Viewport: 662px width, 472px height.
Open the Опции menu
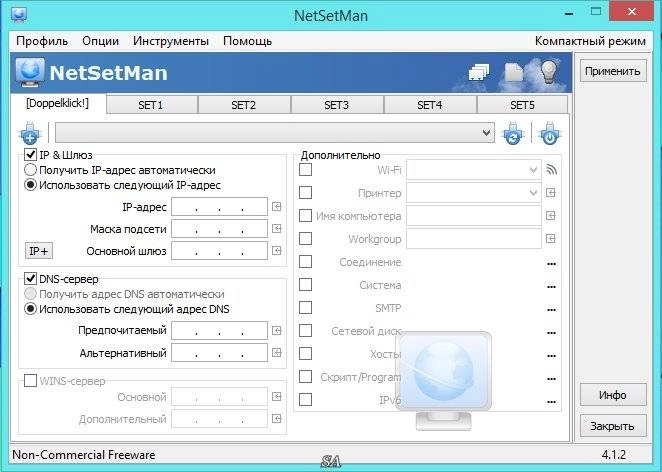coord(100,41)
